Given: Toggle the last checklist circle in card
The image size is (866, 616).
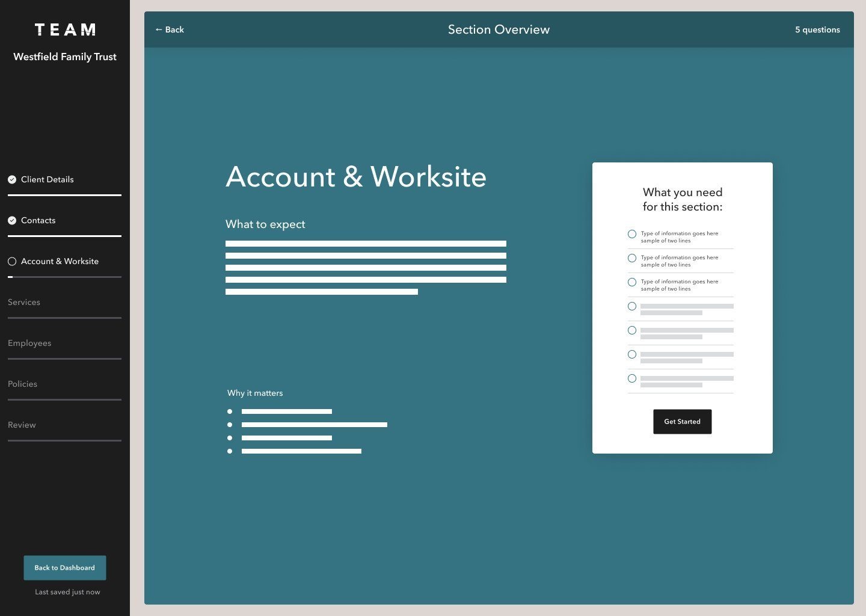Looking at the screenshot, I should 632,378.
